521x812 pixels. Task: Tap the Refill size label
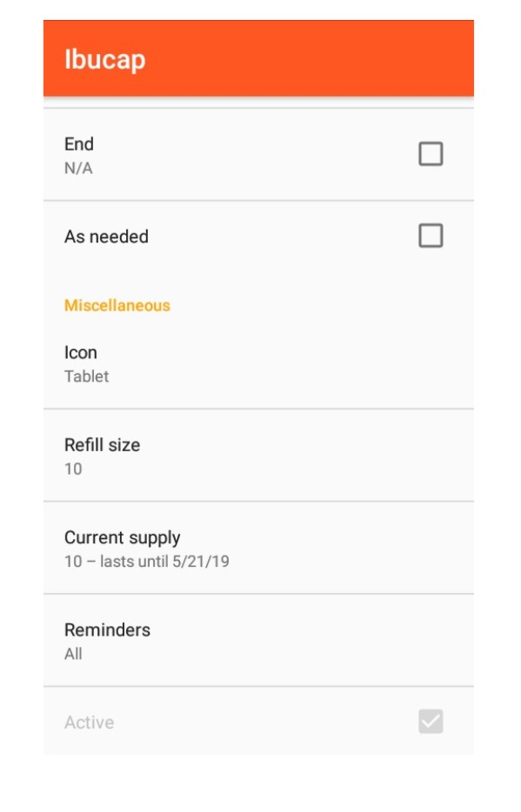(x=102, y=445)
